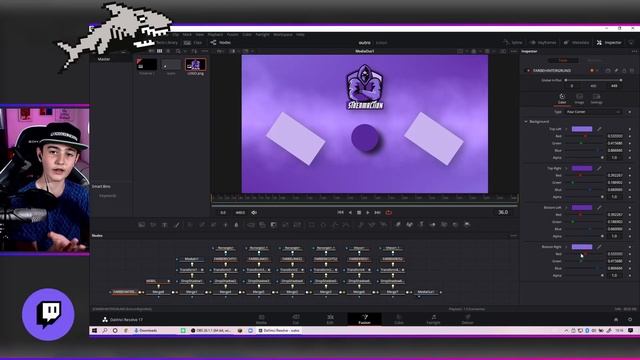640x360 pixels.
Task: Add an Ellipse mask from the toolbar
Action: (323, 224)
